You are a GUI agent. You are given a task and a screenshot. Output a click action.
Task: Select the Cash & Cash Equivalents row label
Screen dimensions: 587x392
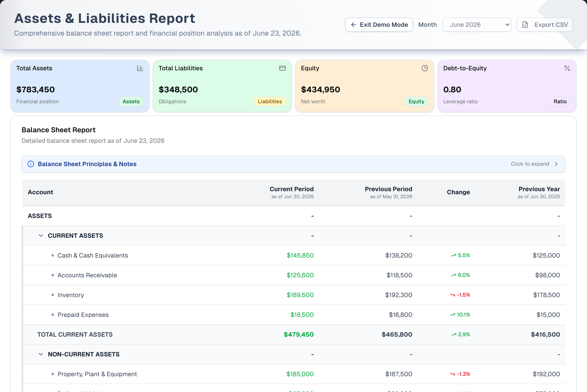[93, 255]
